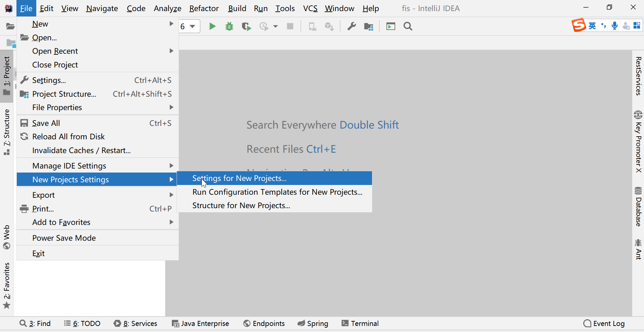
Task: Open the Project tool window tab
Action: (7, 76)
